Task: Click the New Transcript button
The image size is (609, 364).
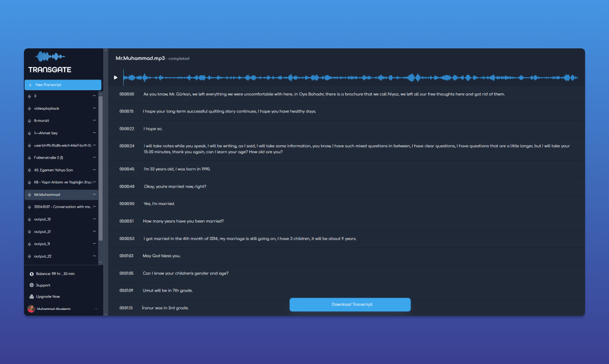Action: coord(63,85)
